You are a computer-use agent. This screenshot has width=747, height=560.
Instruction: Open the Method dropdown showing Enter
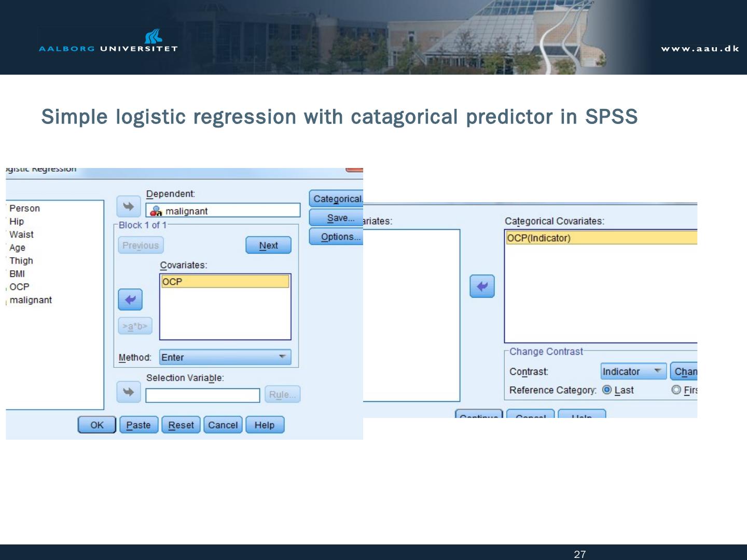tap(225, 357)
